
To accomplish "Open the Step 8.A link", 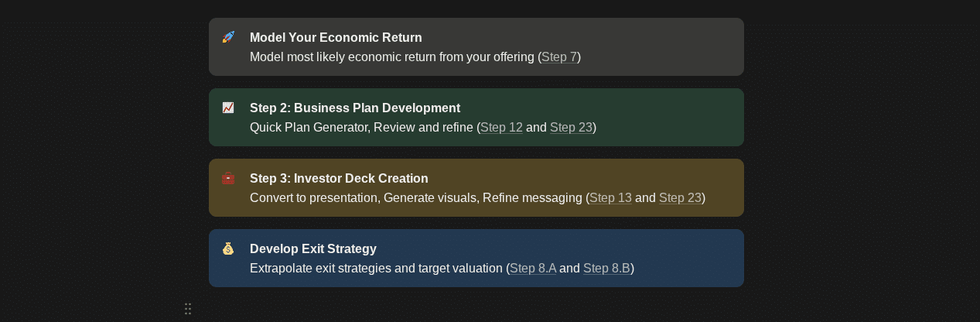I will pos(533,268).
